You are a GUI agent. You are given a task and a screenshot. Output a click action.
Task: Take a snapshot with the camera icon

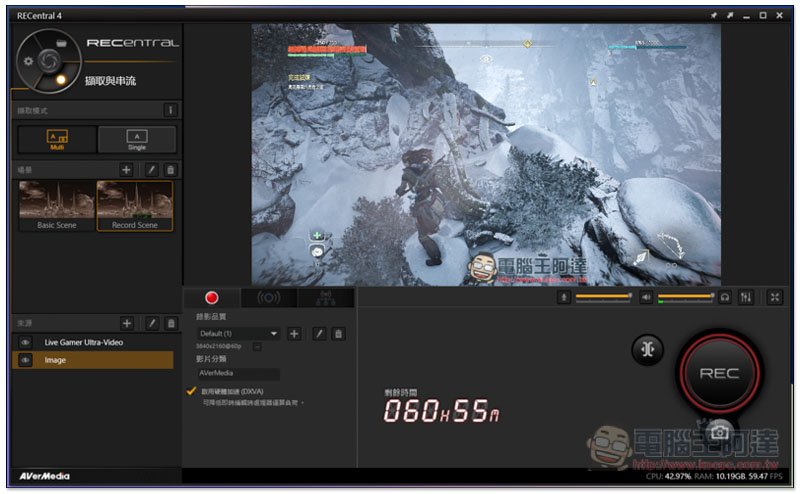pos(720,432)
